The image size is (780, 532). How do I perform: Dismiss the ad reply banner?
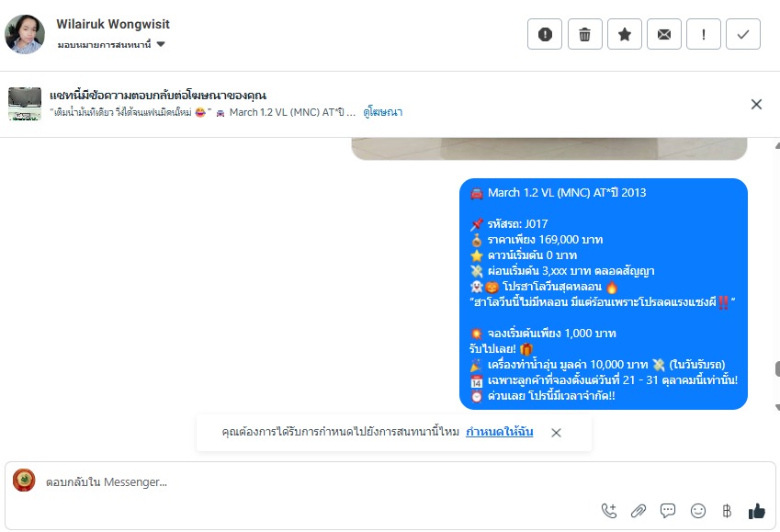tap(756, 104)
